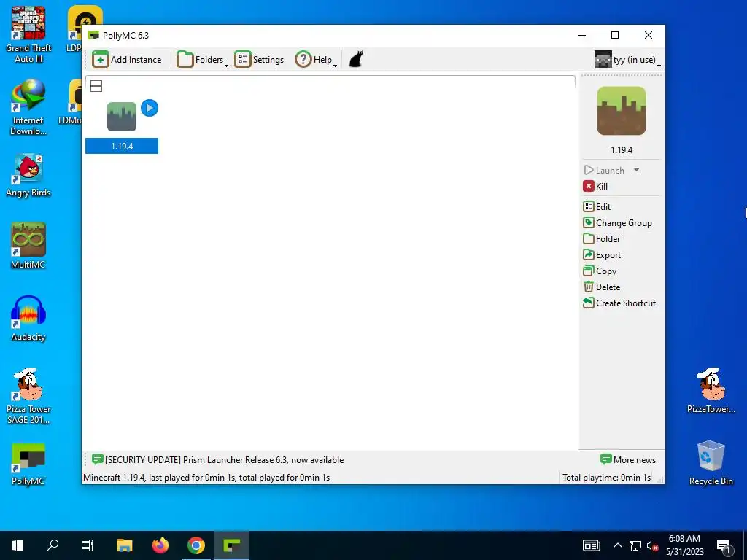Open the Recycle Bin
Viewport: 747px width, 560px height.
pos(711,463)
